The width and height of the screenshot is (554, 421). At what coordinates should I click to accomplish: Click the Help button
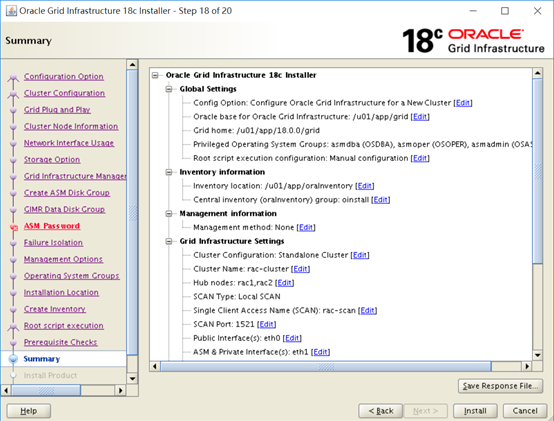tap(29, 411)
